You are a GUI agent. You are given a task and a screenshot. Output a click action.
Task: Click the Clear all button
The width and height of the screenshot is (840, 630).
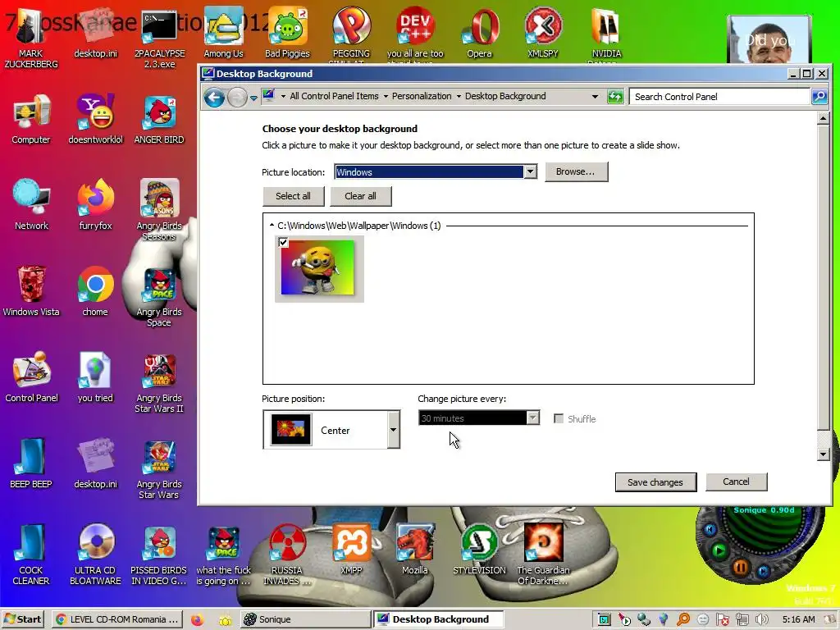361,196
